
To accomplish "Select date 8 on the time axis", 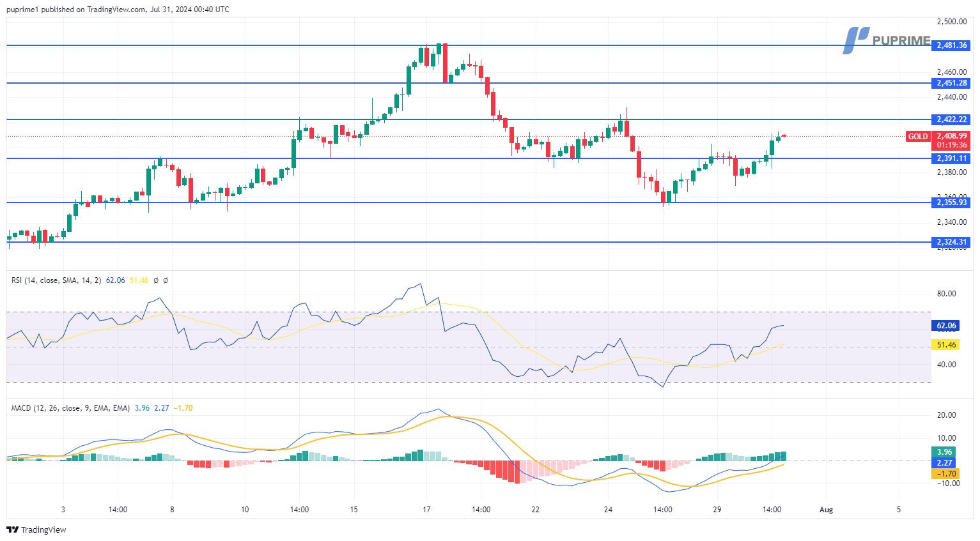I will pos(172,510).
